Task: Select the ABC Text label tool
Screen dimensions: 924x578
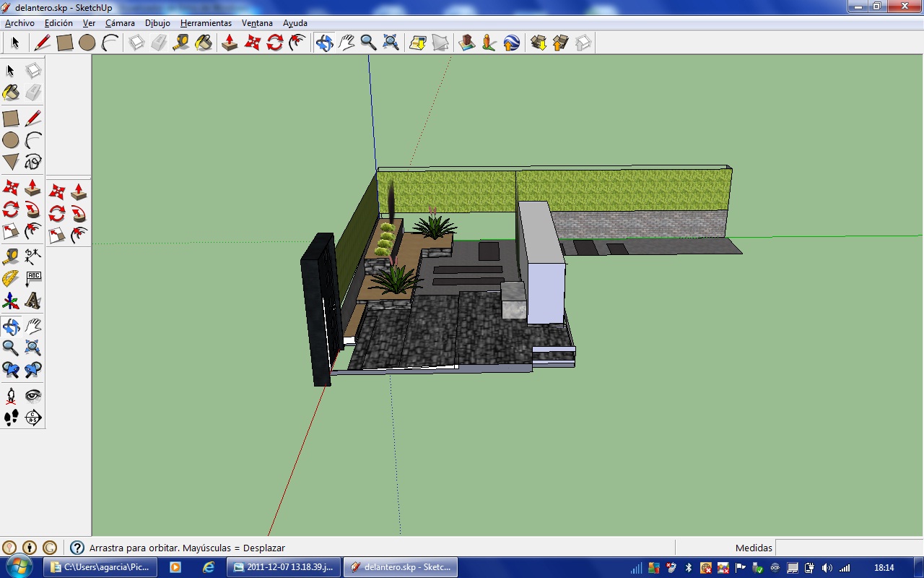Action: (33, 279)
